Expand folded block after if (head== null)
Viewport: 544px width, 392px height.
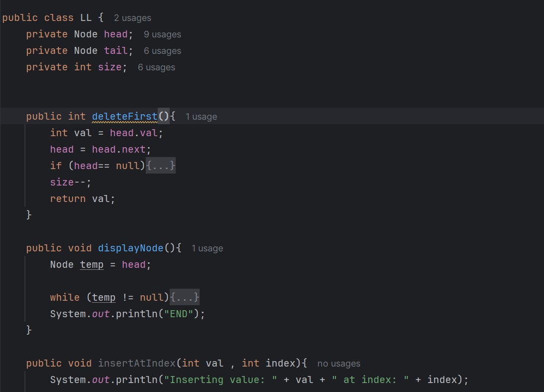(161, 166)
